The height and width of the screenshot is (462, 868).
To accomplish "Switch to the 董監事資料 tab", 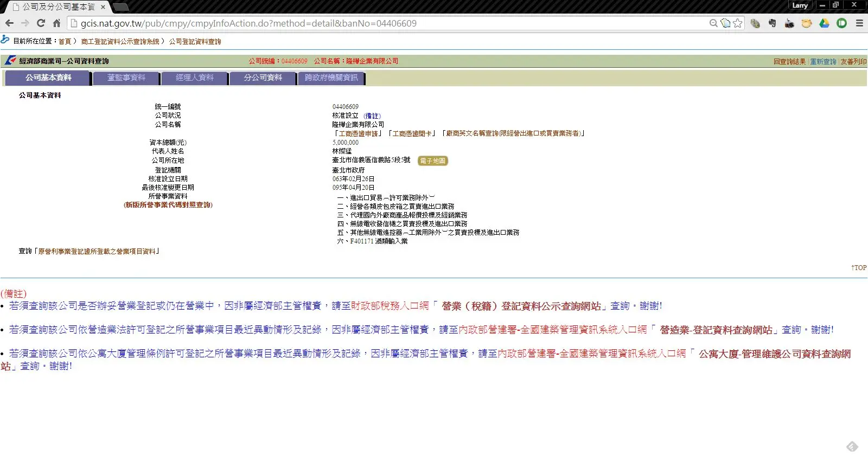I will (x=126, y=78).
